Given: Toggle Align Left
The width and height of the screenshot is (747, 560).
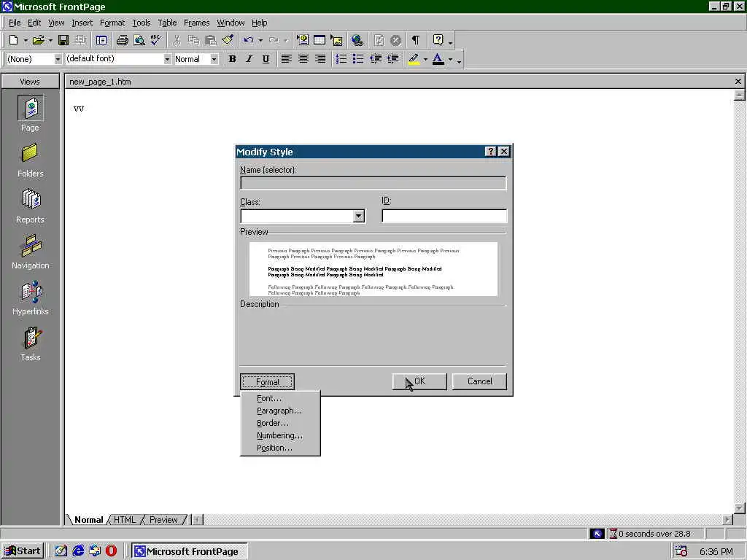Looking at the screenshot, I should click(x=286, y=59).
